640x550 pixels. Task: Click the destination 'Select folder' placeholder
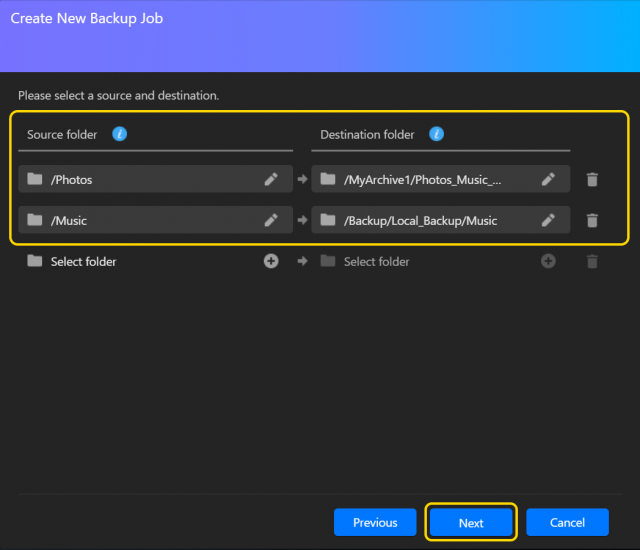coord(377,261)
